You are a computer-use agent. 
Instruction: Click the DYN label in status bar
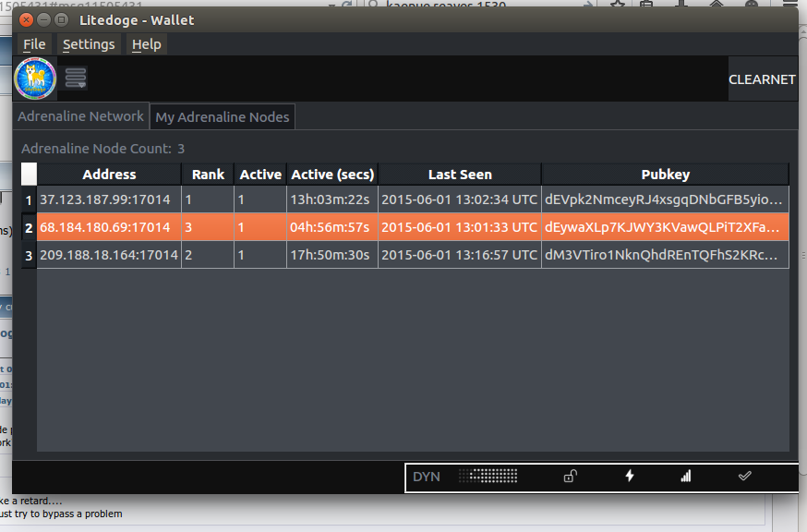427,477
